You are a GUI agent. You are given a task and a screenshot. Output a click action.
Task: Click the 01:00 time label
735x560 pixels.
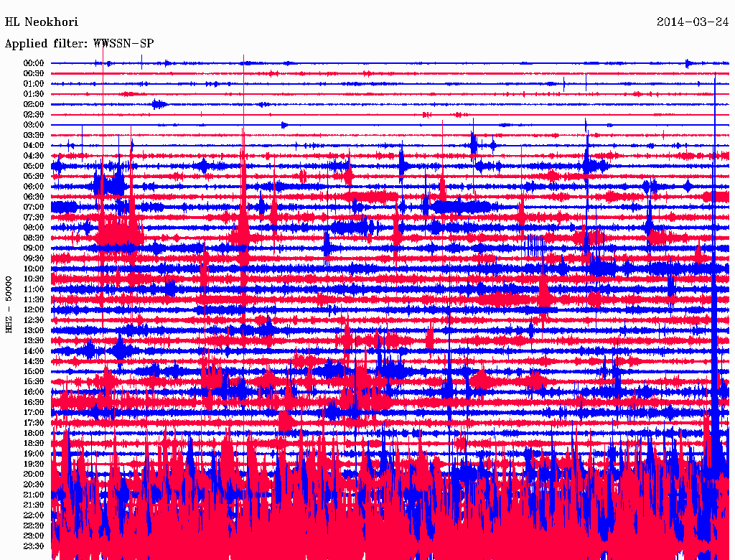[x=34, y=84]
